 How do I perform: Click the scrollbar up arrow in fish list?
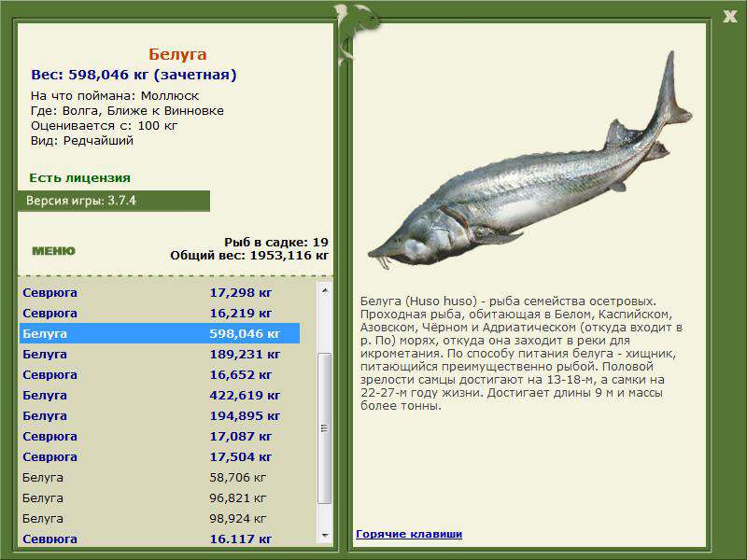324,290
